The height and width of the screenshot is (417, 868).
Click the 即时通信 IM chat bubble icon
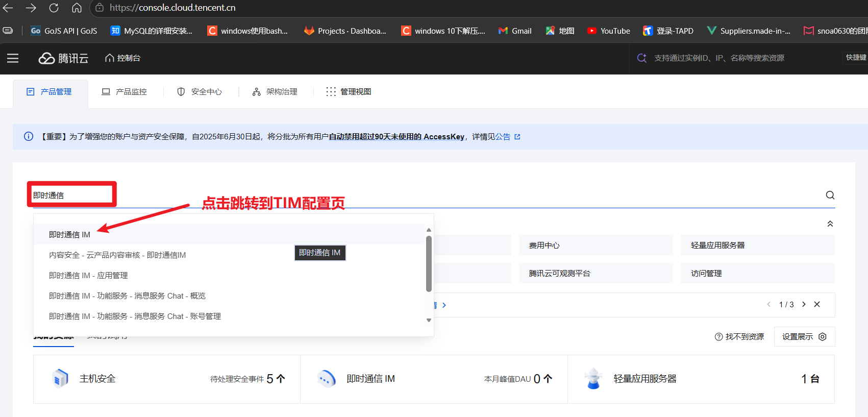pyautogui.click(x=327, y=379)
